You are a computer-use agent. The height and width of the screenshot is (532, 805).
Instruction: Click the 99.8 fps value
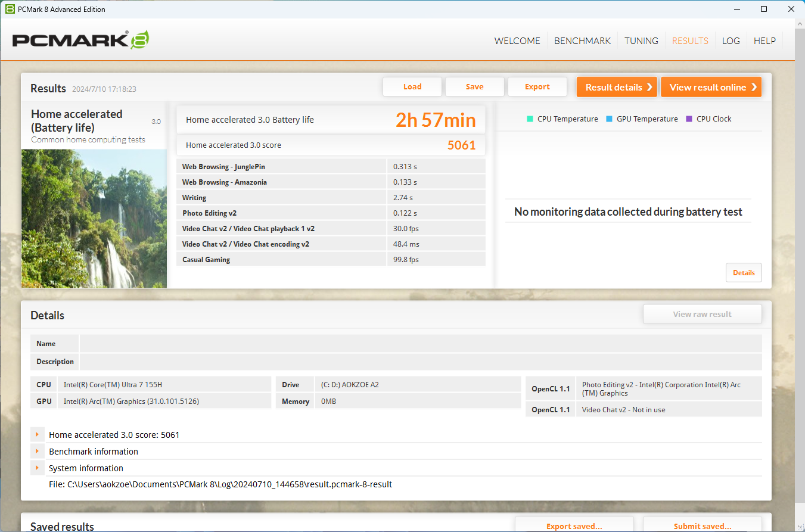click(406, 259)
